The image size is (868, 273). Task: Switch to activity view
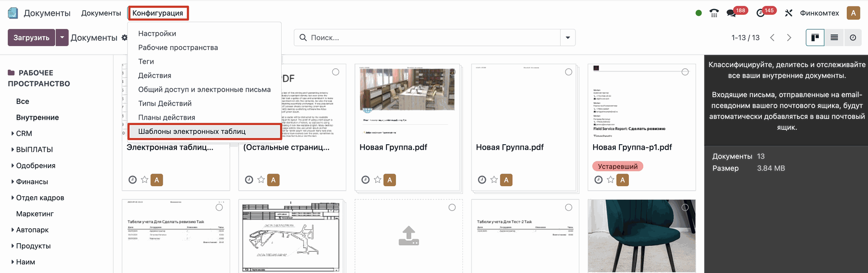(x=853, y=38)
